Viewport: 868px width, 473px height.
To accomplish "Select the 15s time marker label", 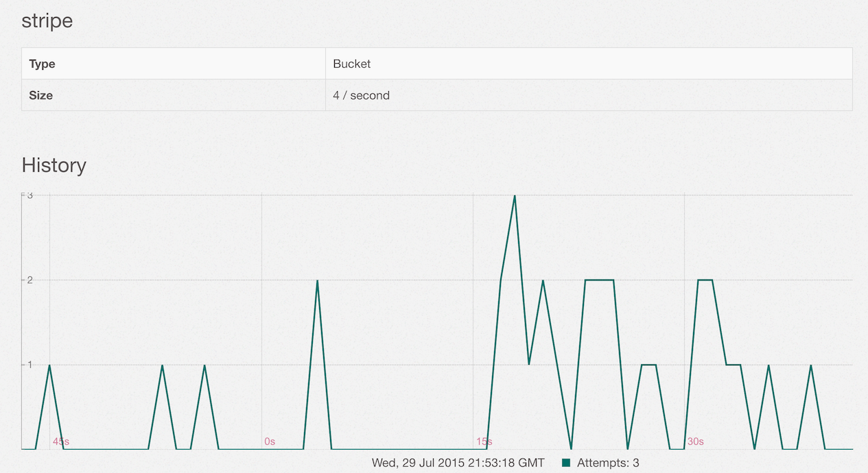I will tap(484, 441).
